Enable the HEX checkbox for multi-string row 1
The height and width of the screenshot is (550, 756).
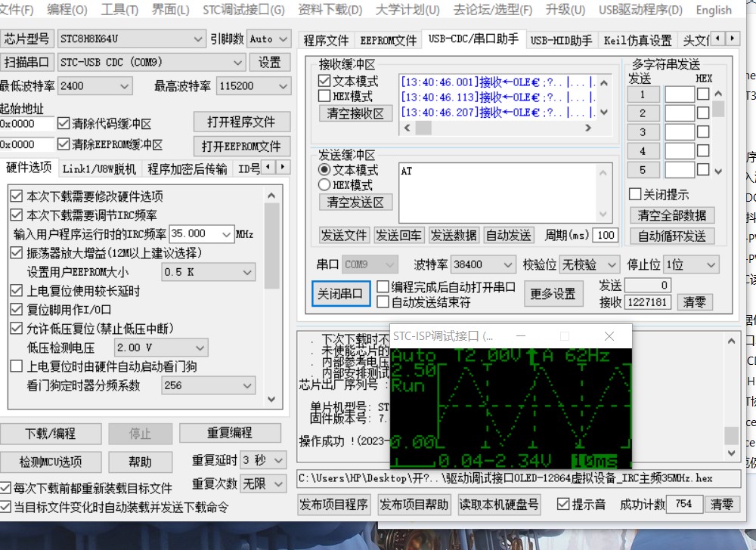(703, 94)
